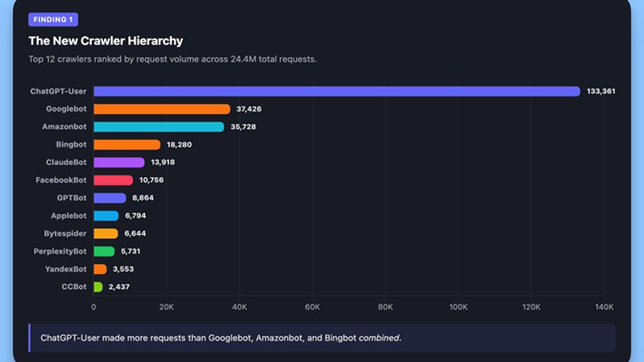Viewport: 644px width, 362px height.
Task: Select the blue Applebot bar
Action: 105,216
